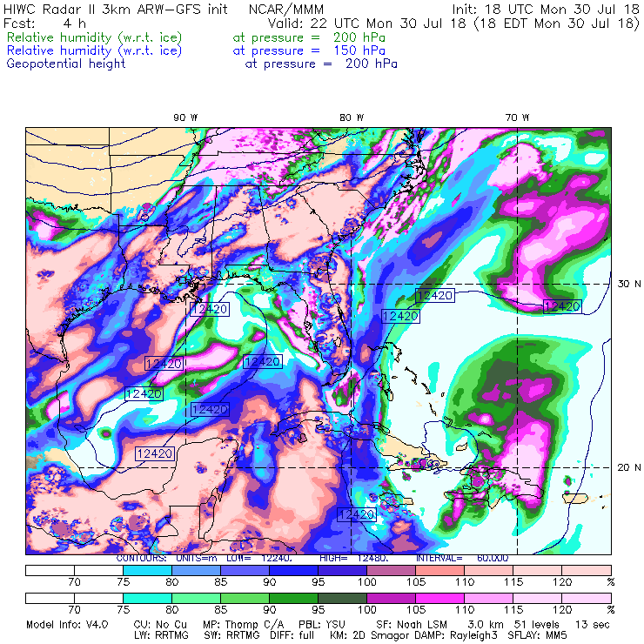Click the 'SFLAY: MM5' model setting
The image size is (644, 644).
pyautogui.click(x=537, y=635)
